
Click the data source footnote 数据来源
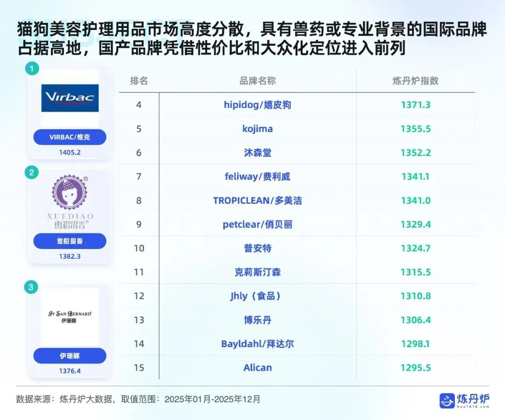[x=138, y=399]
